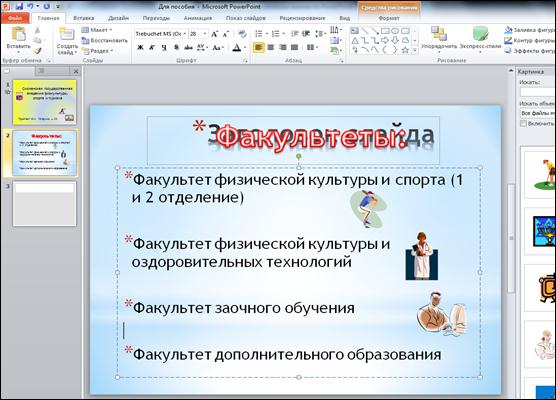Screen dimensions: 556x400
Task: Switch to the Показ слайдов tab
Action: pyautogui.click(x=245, y=18)
